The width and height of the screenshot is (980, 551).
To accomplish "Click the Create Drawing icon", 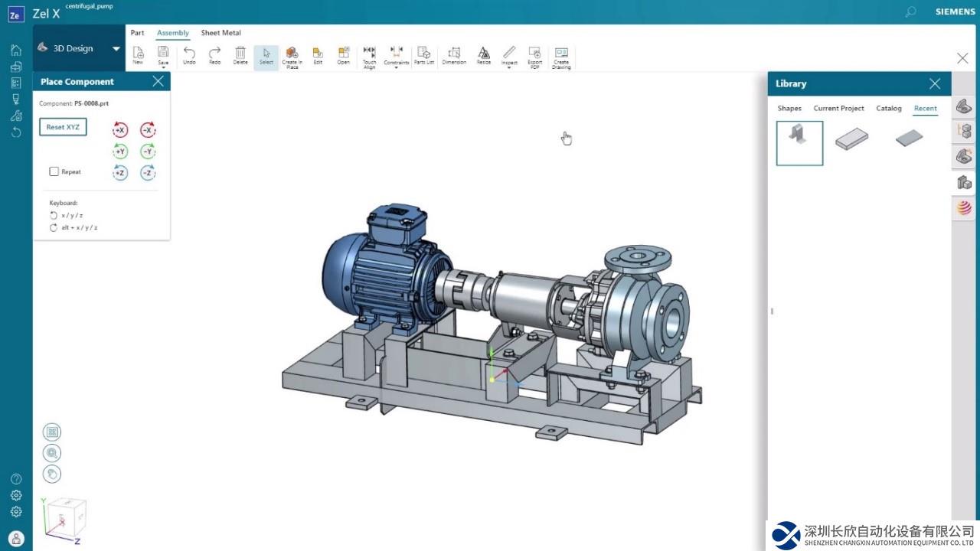I will [561, 56].
